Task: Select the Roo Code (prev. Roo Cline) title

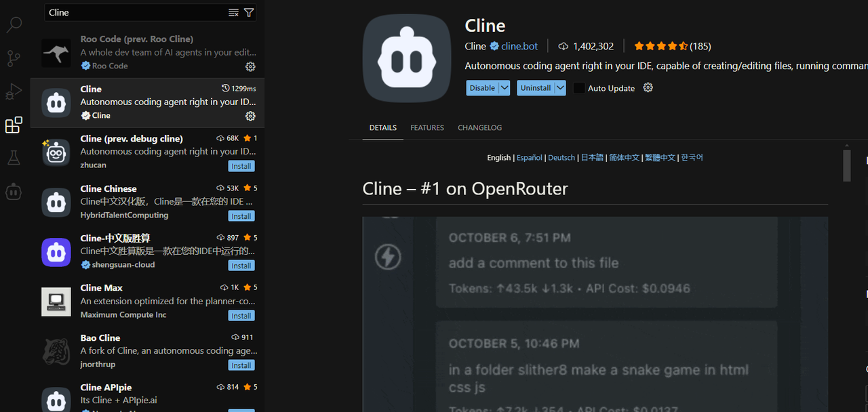Action: point(137,39)
